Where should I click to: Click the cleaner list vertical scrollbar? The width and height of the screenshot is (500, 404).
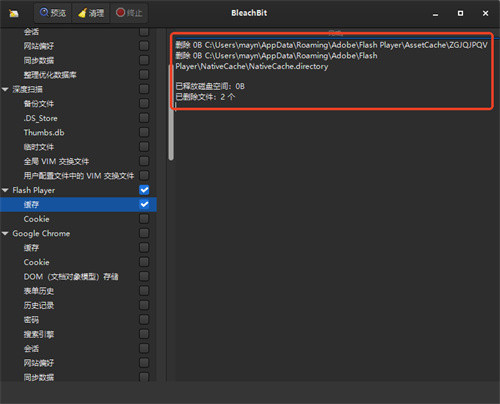click(171, 112)
